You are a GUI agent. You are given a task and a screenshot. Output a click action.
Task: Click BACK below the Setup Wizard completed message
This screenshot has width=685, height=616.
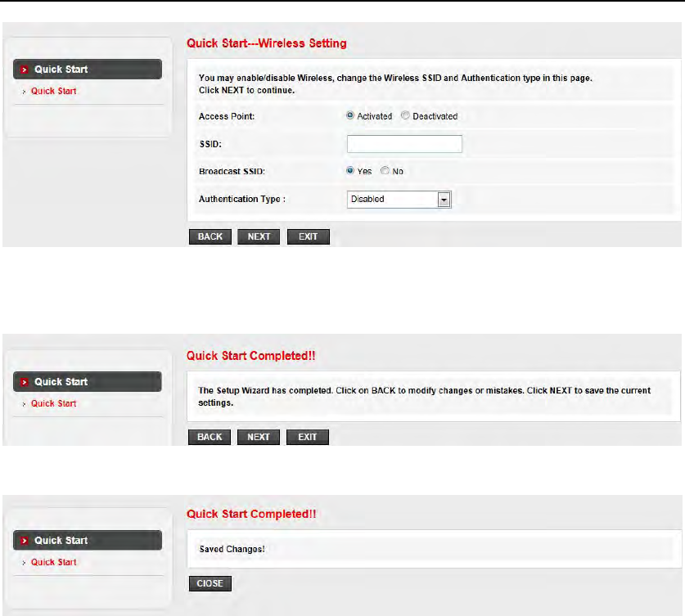pyautogui.click(x=210, y=437)
